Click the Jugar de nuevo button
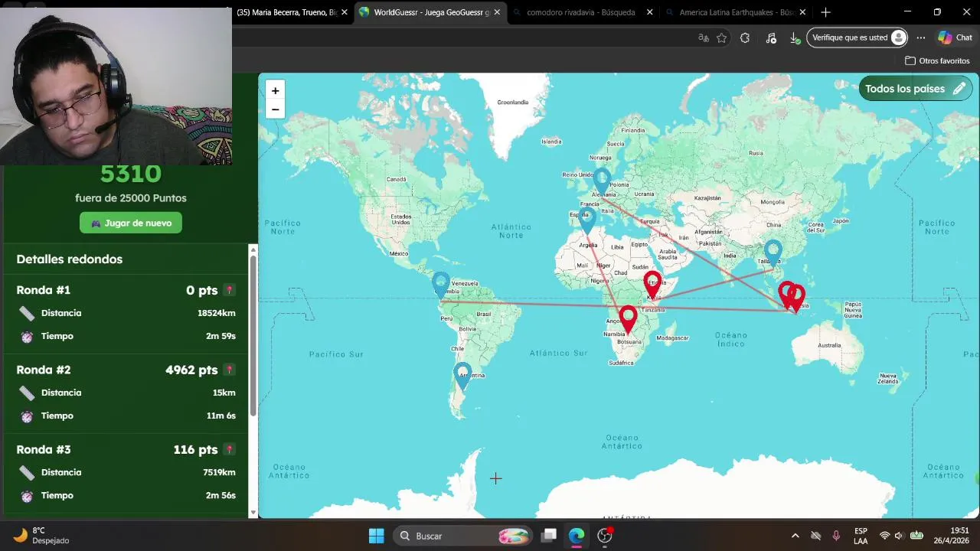980x551 pixels. [131, 223]
